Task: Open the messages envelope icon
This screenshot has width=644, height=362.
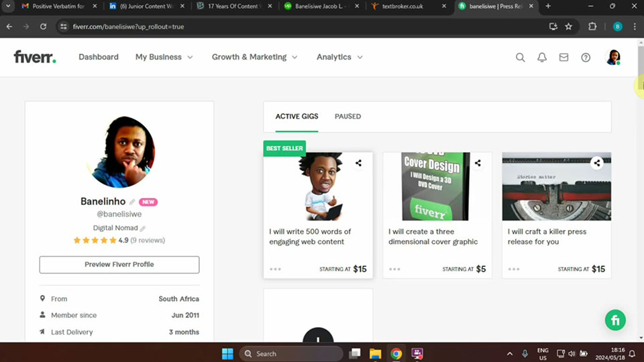Action: 563,58
